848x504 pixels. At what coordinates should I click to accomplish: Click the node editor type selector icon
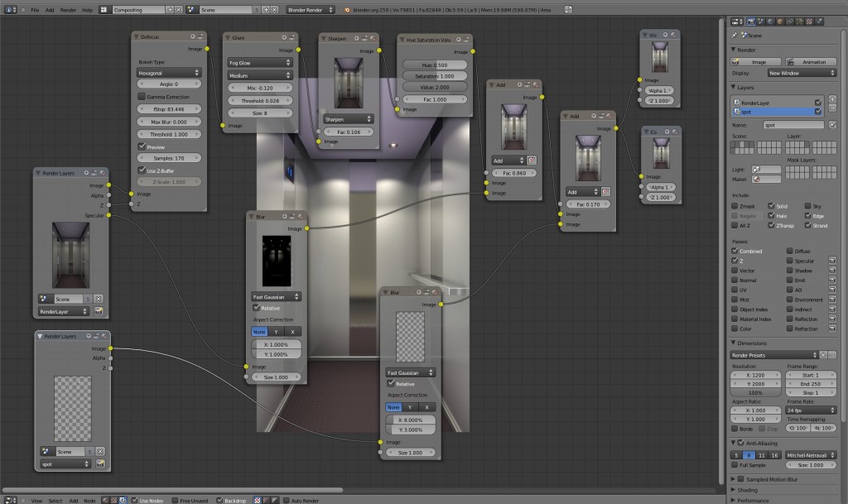click(10, 500)
